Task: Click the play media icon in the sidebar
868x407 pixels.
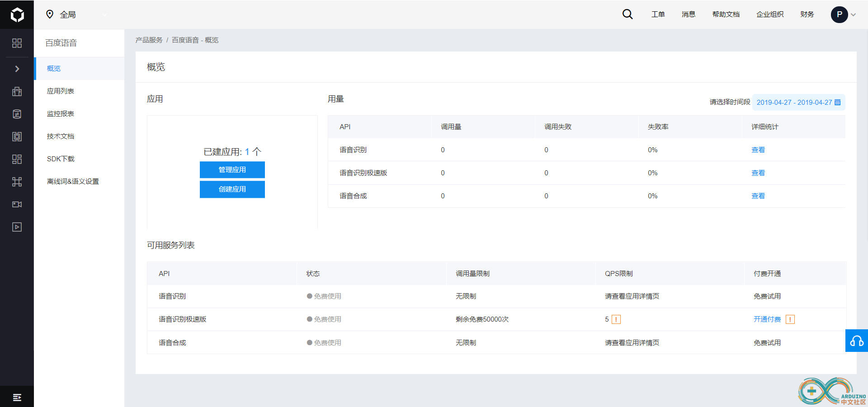Action: pos(17,227)
